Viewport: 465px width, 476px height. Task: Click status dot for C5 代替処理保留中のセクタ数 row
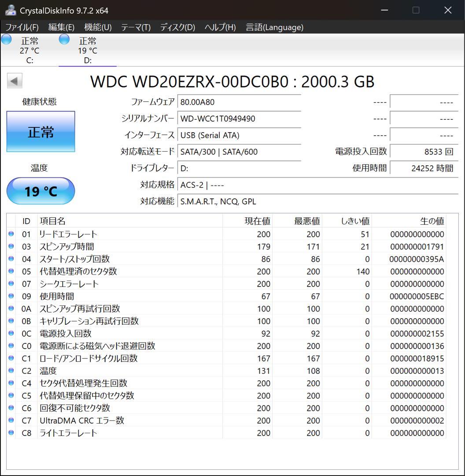11,395
